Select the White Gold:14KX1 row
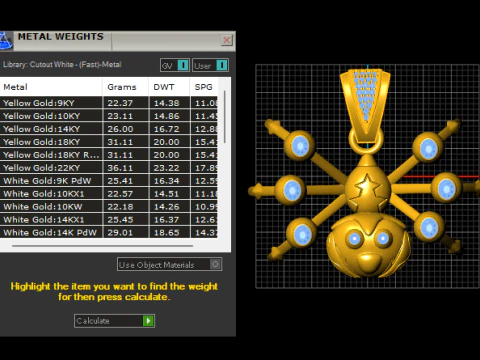Image resolution: width=480 pixels, height=360 pixels. (109, 220)
